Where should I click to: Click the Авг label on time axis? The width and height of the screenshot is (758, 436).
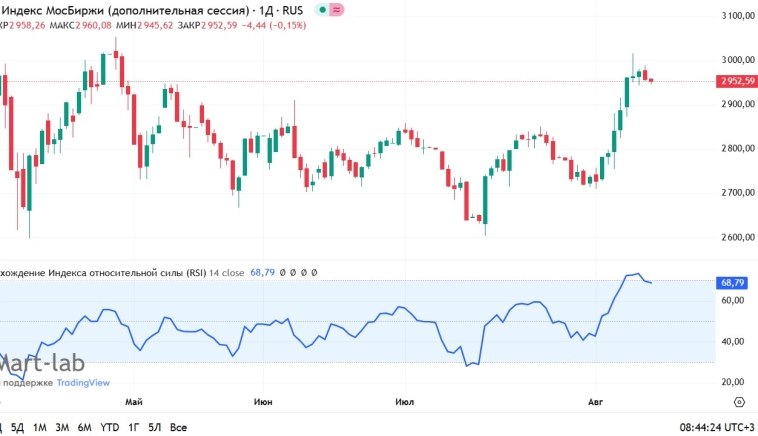[x=596, y=402]
